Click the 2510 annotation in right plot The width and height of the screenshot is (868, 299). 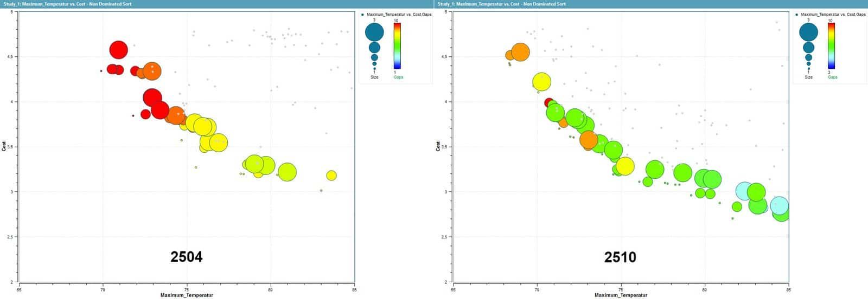click(620, 257)
